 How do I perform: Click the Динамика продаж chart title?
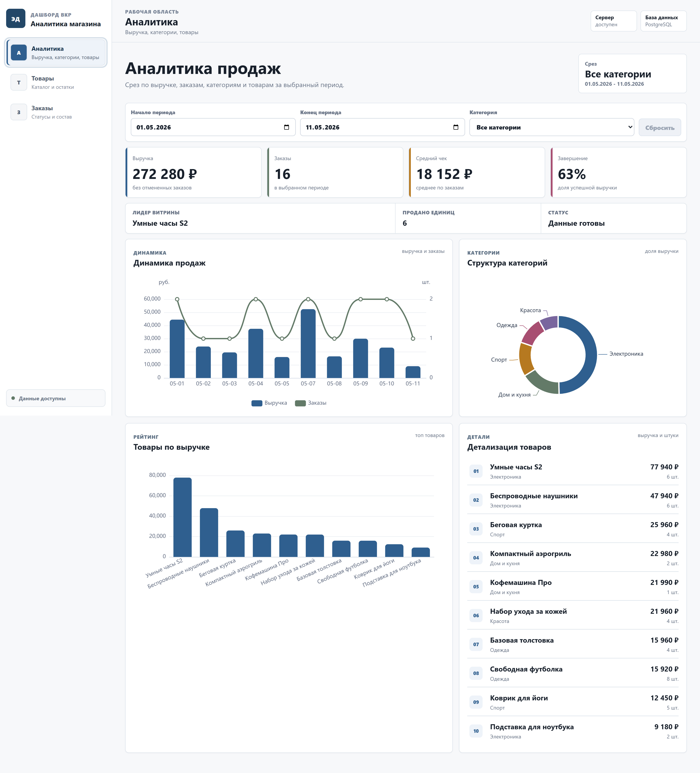tap(169, 263)
